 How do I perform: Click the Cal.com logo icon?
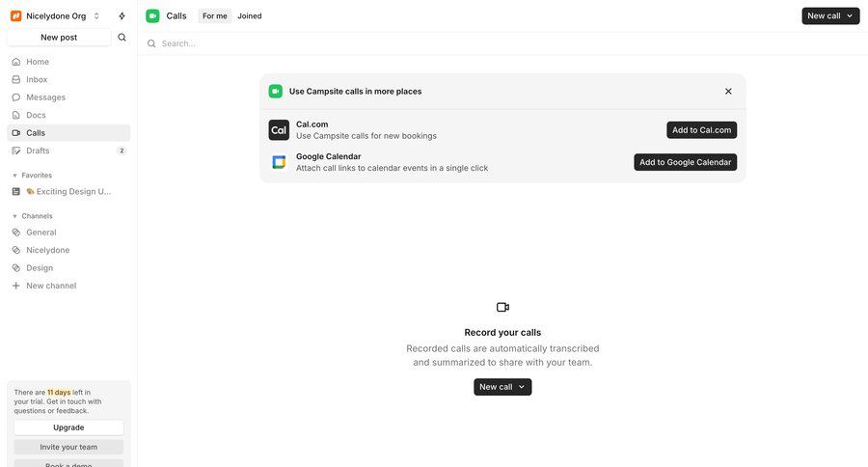click(x=279, y=130)
